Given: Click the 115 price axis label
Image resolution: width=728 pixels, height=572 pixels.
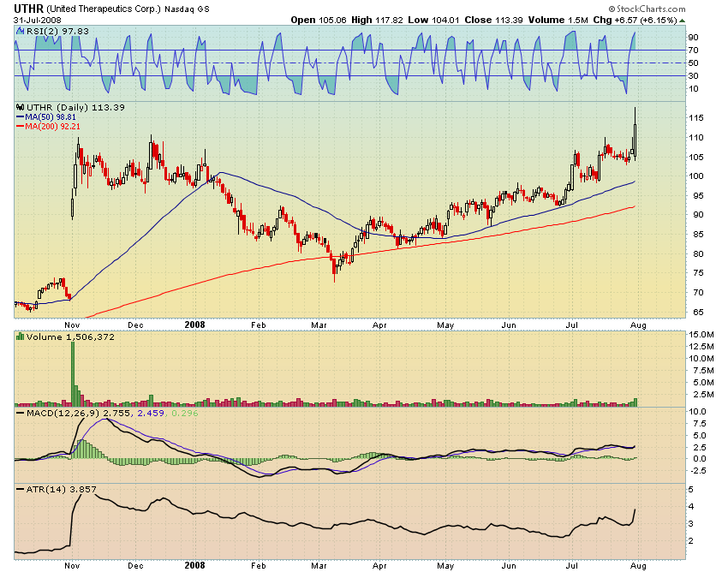Looking at the screenshot, I should pos(695,118).
